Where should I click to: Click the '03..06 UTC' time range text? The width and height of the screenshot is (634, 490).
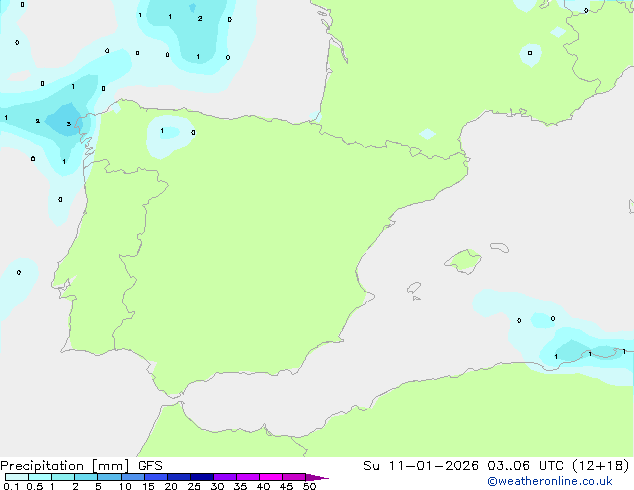coord(525,466)
